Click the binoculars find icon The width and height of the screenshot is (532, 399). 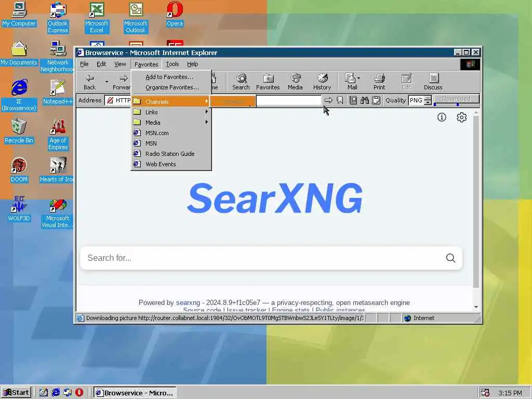pos(365,100)
